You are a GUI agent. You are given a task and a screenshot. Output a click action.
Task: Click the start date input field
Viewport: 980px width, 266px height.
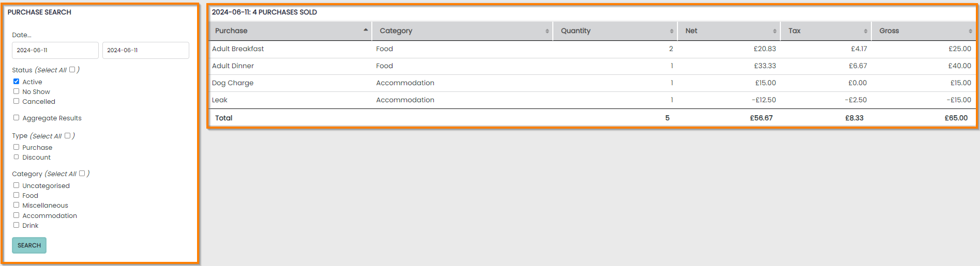click(55, 50)
